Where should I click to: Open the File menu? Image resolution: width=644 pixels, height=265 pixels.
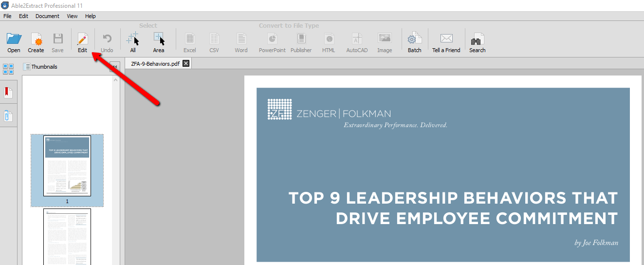tap(7, 16)
